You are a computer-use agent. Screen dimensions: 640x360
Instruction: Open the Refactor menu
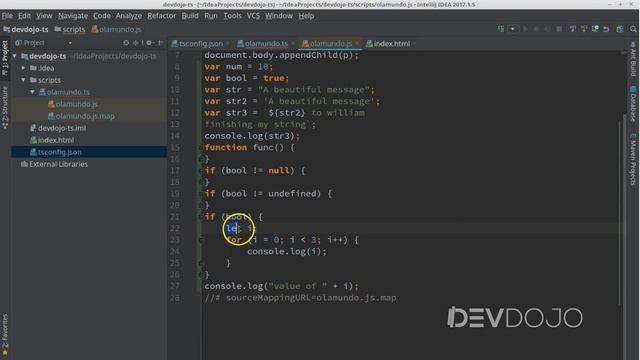click(x=162, y=16)
